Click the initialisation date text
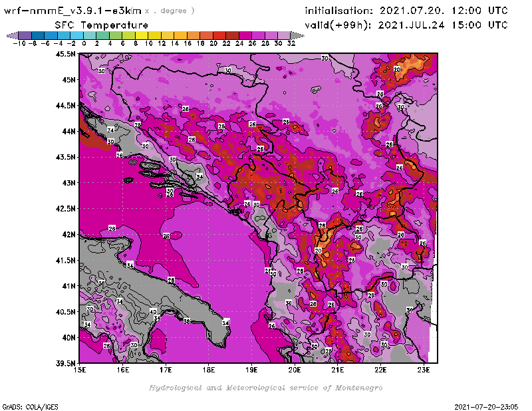The image size is (532, 411). (x=406, y=11)
